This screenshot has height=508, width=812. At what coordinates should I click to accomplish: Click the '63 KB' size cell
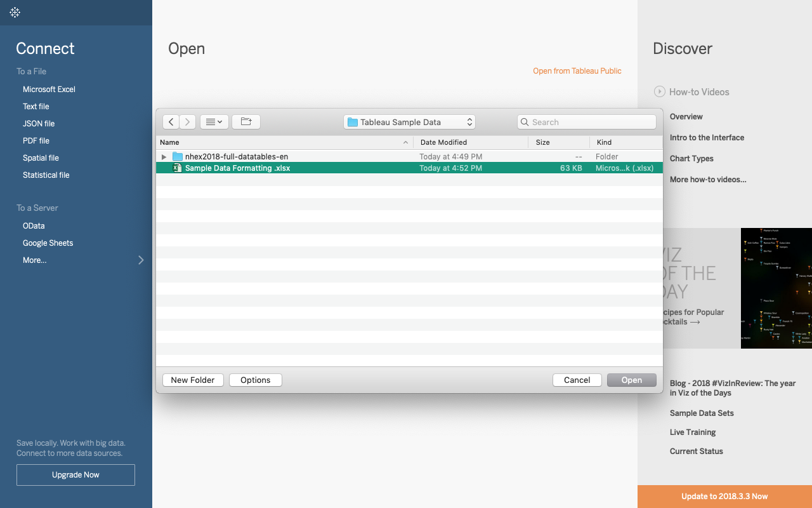(x=571, y=168)
